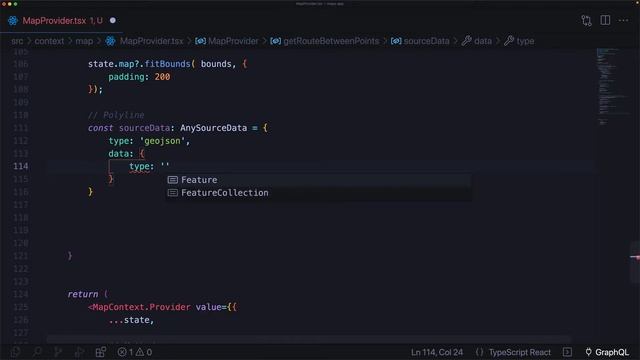Click 'fitBounds' method call on line 106

tap(167, 64)
